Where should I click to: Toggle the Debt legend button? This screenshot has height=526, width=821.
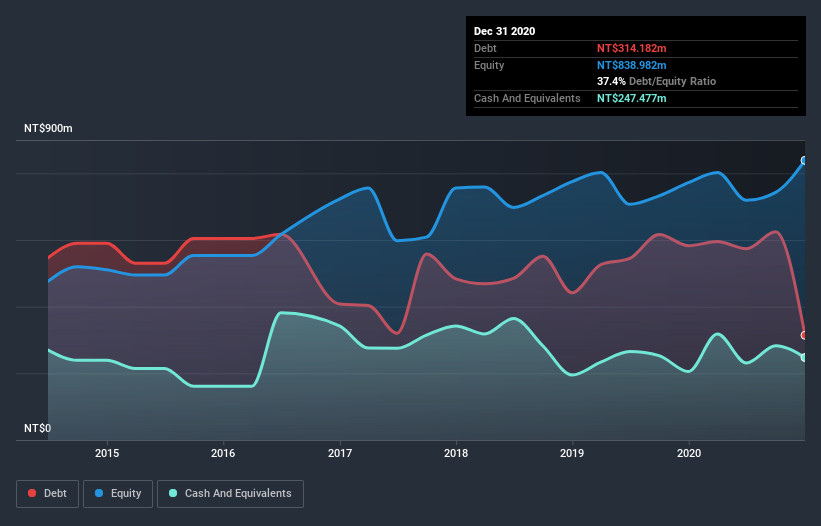(47, 494)
